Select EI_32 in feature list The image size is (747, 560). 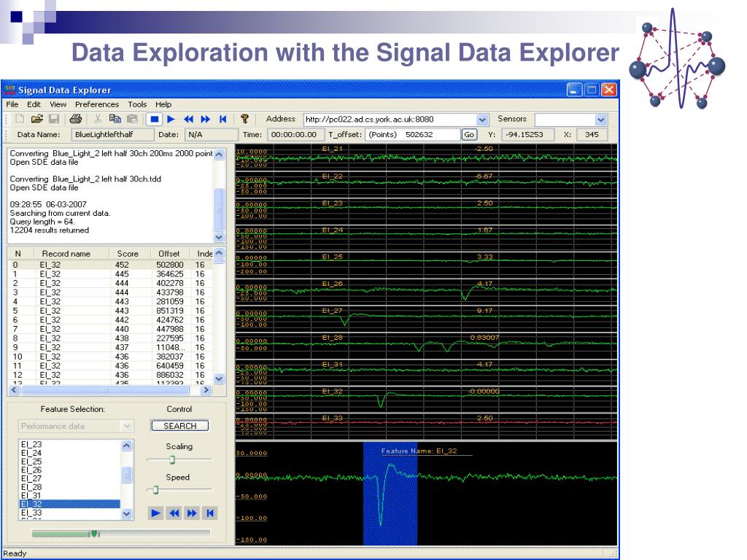click(x=70, y=504)
